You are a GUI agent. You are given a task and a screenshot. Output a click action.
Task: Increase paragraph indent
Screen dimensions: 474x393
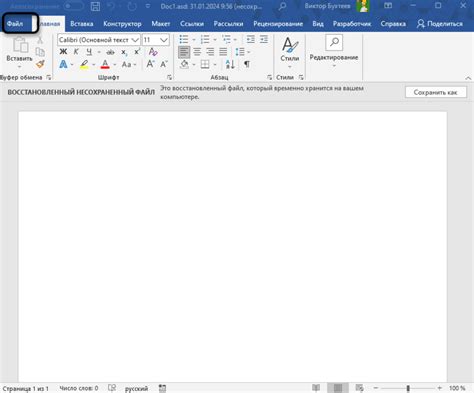264,39
